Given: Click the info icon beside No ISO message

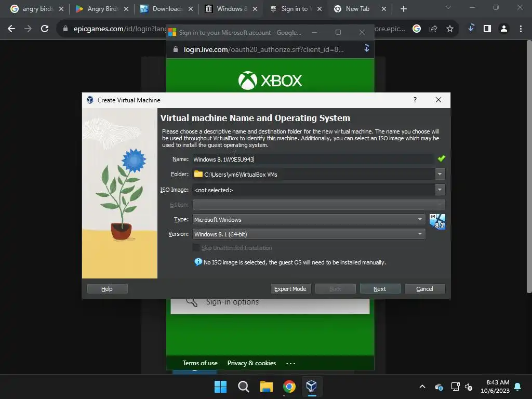Looking at the screenshot, I should click(x=198, y=262).
